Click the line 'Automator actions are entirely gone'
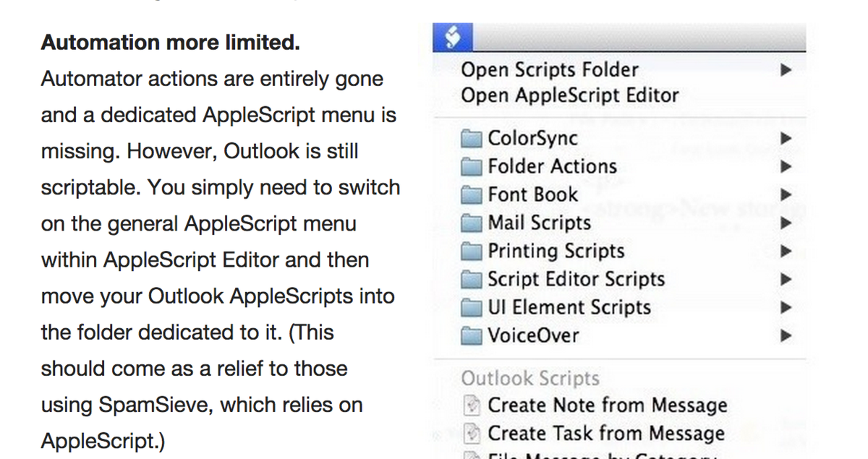The width and height of the screenshot is (868, 459). pyautogui.click(x=213, y=79)
